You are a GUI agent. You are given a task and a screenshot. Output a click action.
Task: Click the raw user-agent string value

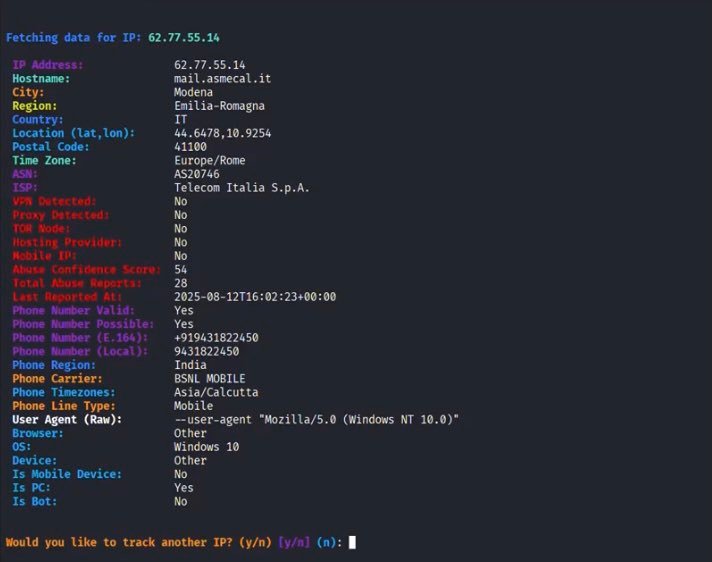[316, 420]
